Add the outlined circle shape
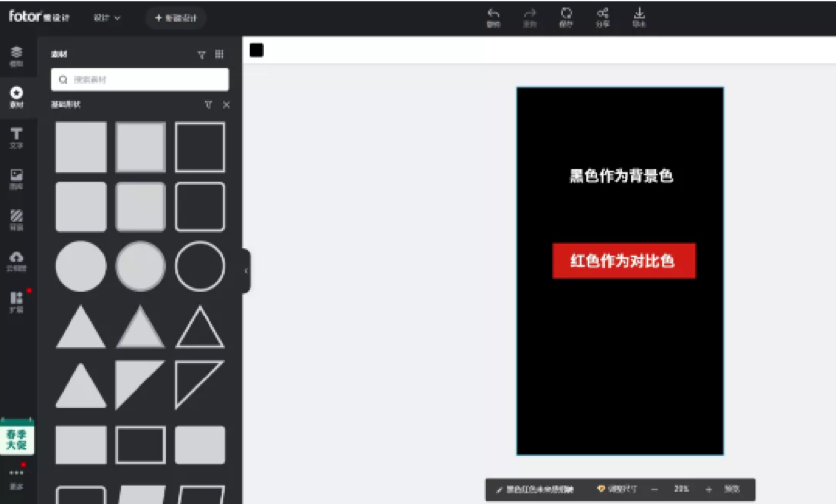This screenshot has width=836, height=504. [x=200, y=266]
